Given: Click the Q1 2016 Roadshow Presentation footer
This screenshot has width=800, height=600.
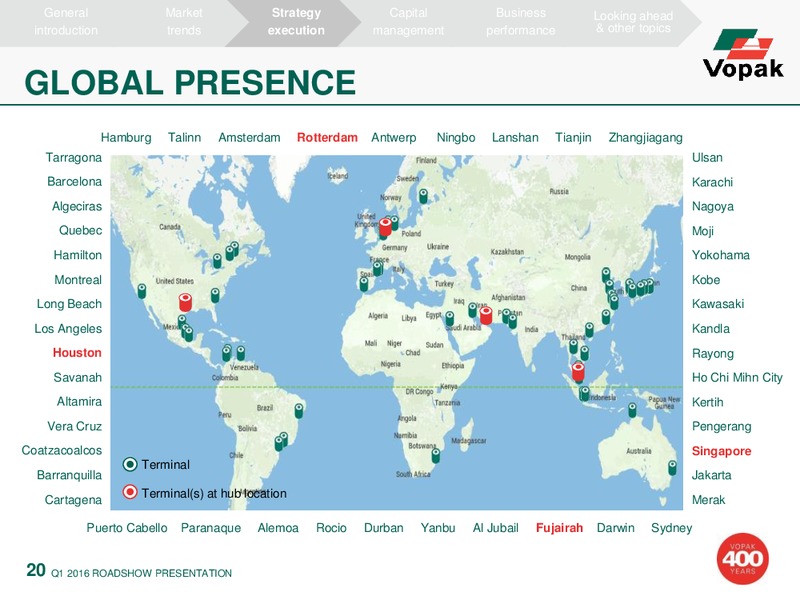Looking at the screenshot, I should [x=141, y=573].
